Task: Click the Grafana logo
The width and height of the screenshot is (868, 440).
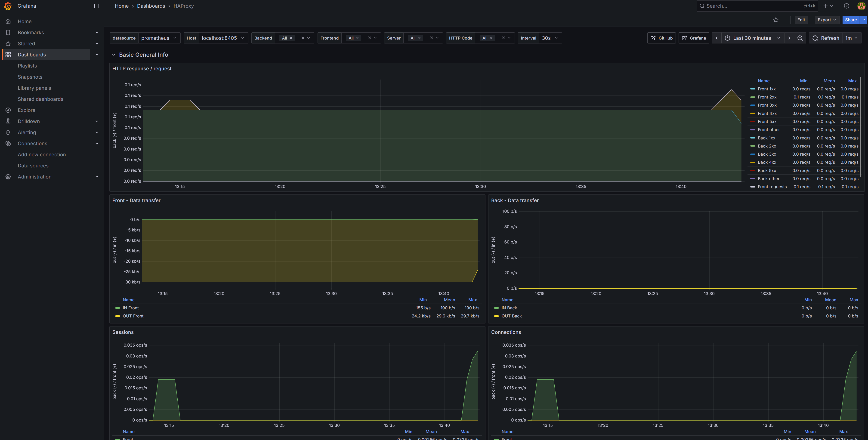Action: (8, 6)
